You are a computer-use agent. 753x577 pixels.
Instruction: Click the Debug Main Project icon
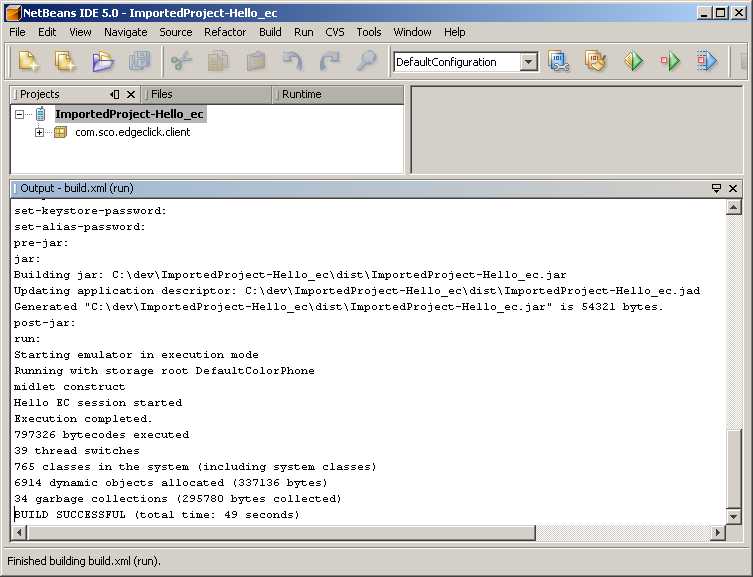click(x=670, y=61)
